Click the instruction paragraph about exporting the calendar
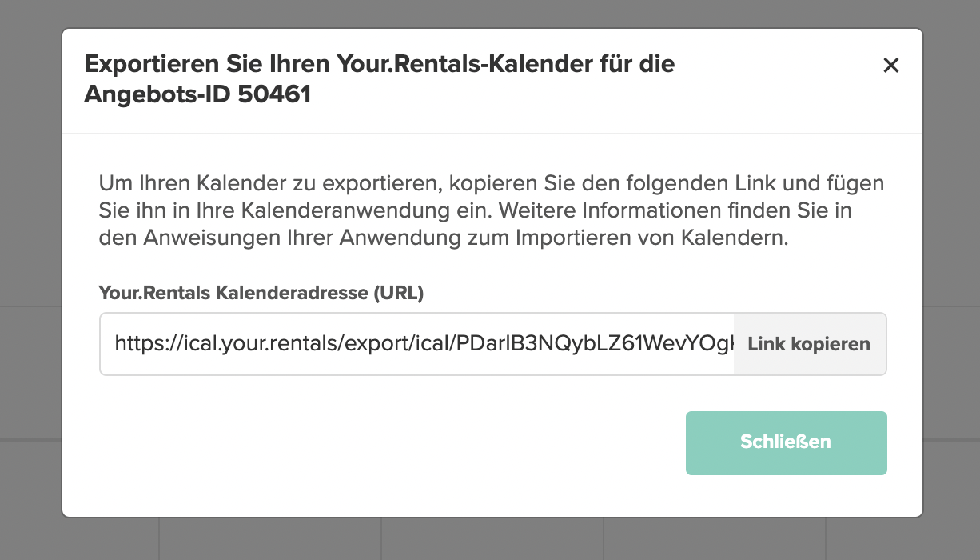 pyautogui.click(x=492, y=211)
